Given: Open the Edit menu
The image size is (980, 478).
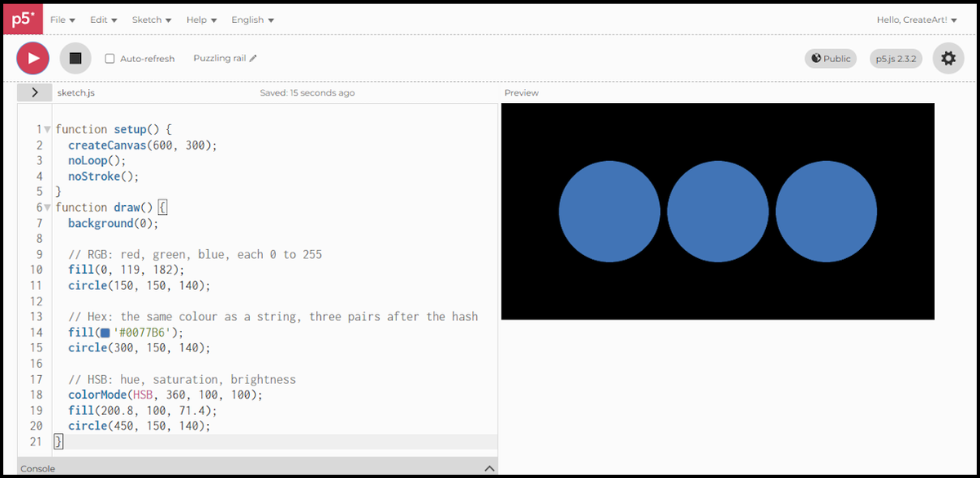Looking at the screenshot, I should click(x=104, y=20).
